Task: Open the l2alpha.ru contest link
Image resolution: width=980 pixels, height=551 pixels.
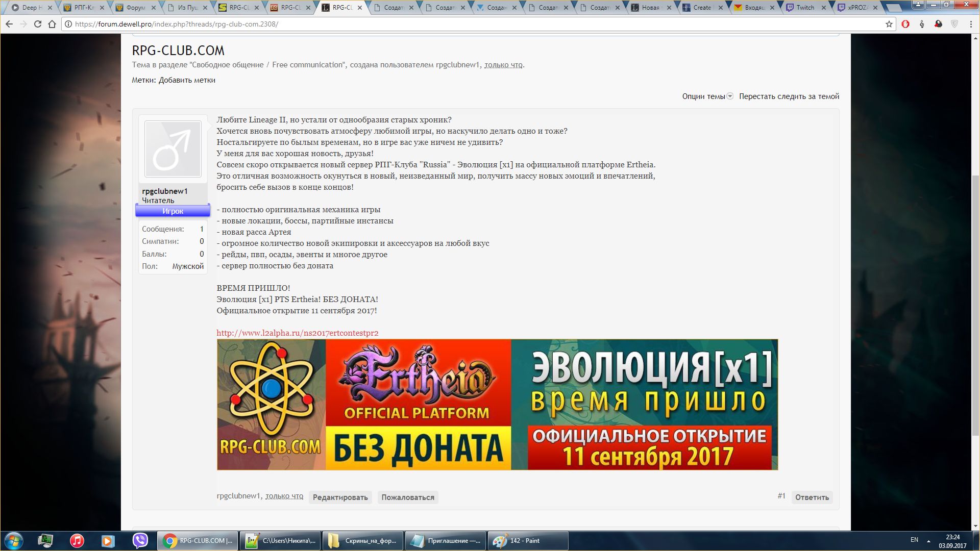Action: 297,333
